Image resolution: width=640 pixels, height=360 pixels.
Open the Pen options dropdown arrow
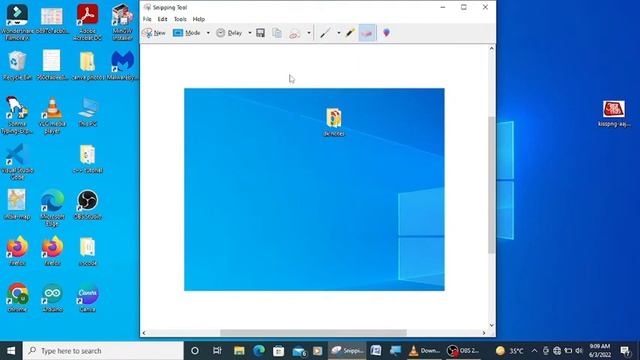tap(338, 33)
